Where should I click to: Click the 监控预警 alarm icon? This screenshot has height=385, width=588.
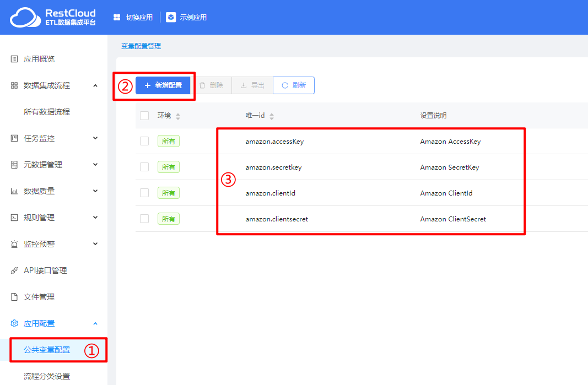point(14,244)
